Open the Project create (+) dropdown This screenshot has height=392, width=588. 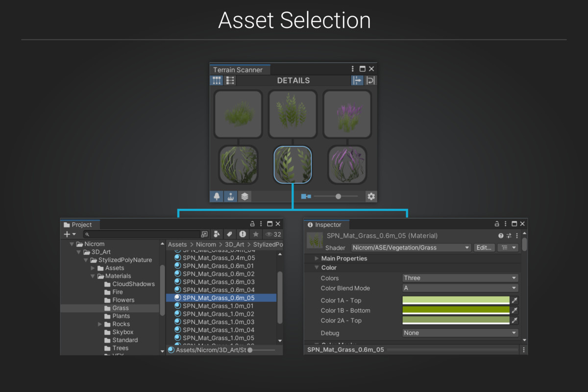point(70,234)
